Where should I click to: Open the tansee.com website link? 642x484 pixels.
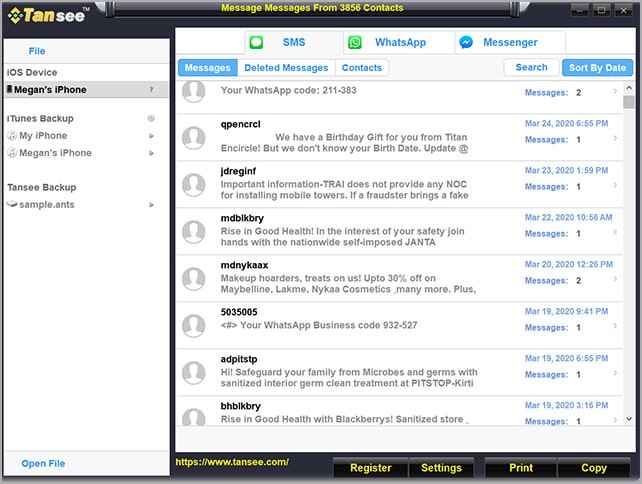pos(232,462)
